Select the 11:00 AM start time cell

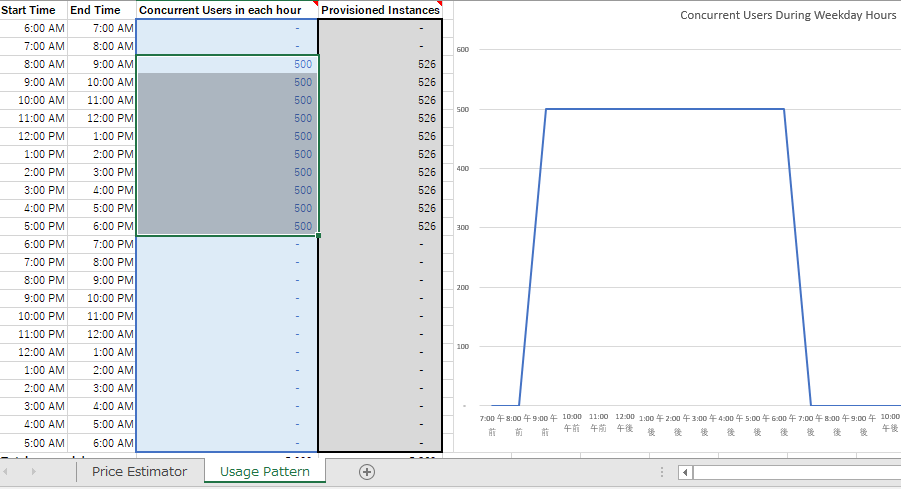click(34, 118)
